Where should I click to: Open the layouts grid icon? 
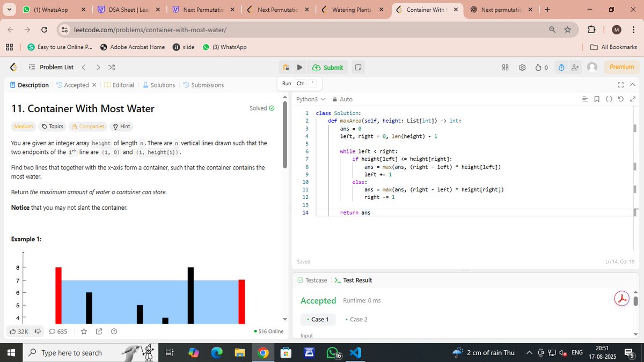pos(505,68)
